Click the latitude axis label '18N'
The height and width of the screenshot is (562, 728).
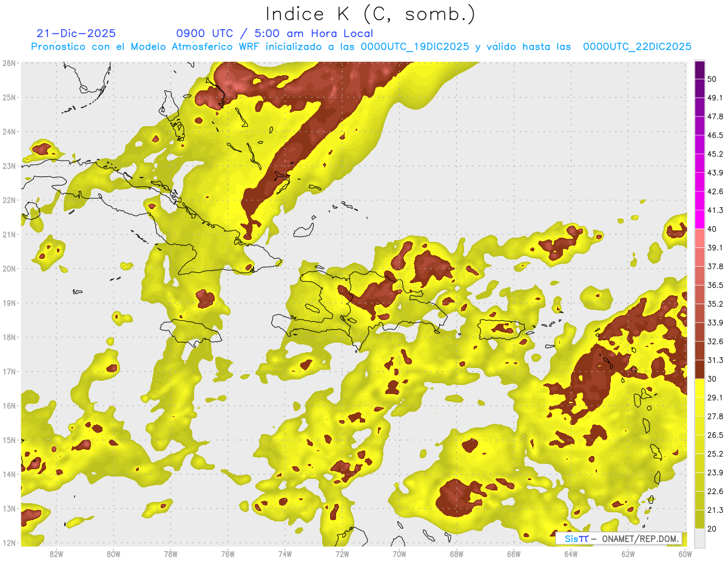click(x=9, y=337)
